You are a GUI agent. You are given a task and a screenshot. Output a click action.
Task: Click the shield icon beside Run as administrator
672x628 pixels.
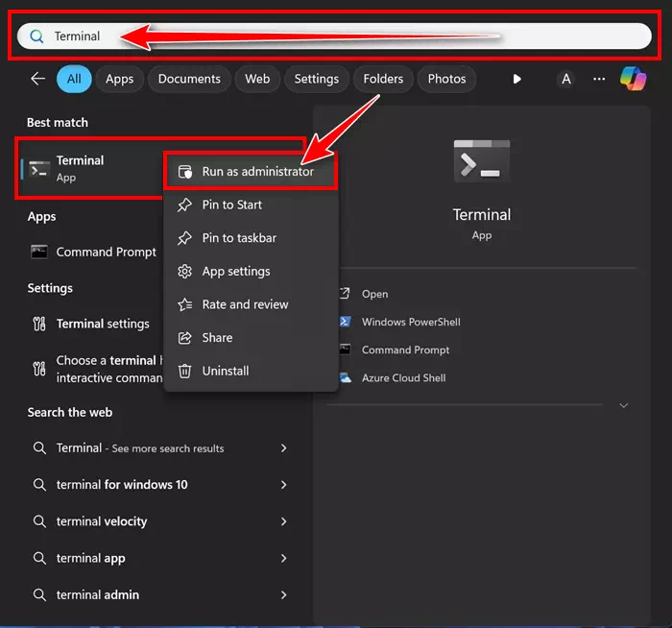click(185, 172)
